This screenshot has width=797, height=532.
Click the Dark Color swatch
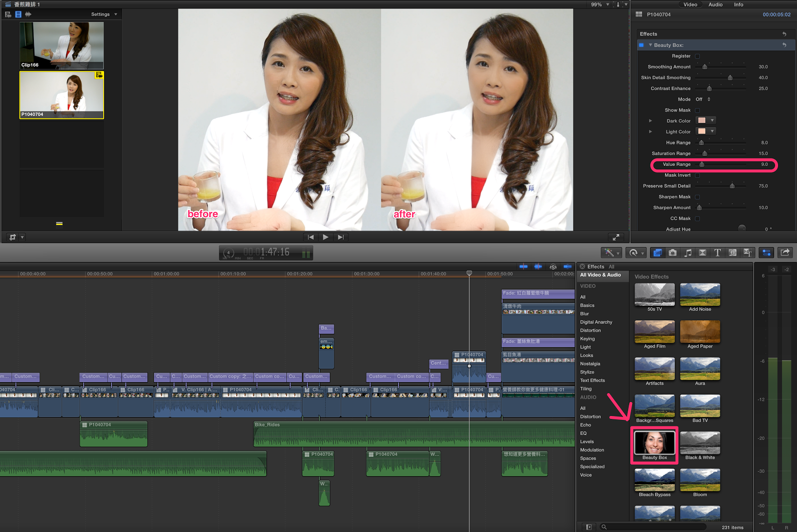702,120
